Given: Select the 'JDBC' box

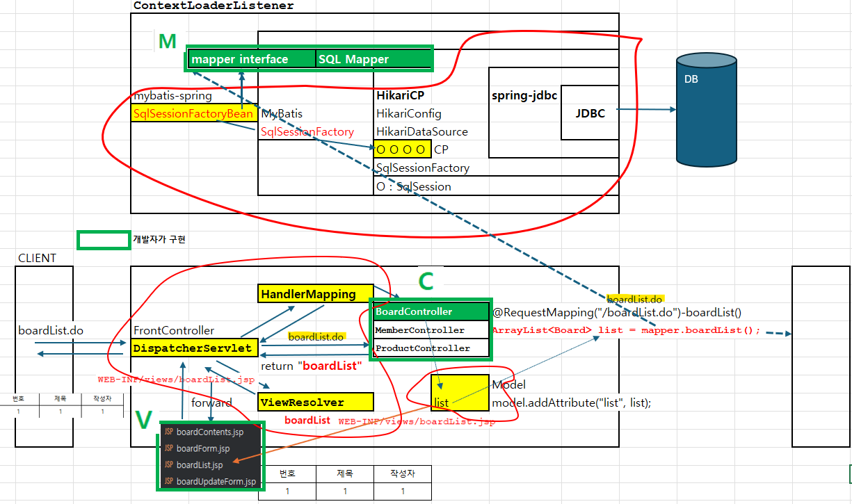Looking at the screenshot, I should [589, 113].
